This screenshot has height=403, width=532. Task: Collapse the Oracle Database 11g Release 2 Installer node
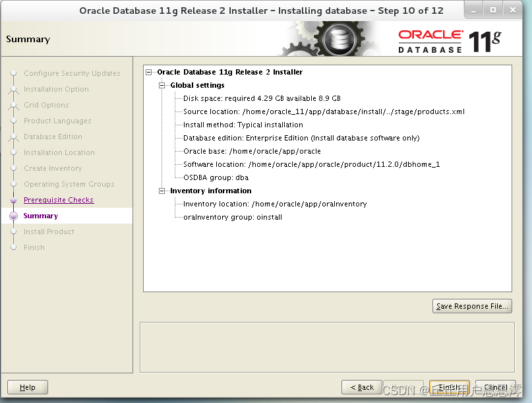148,72
